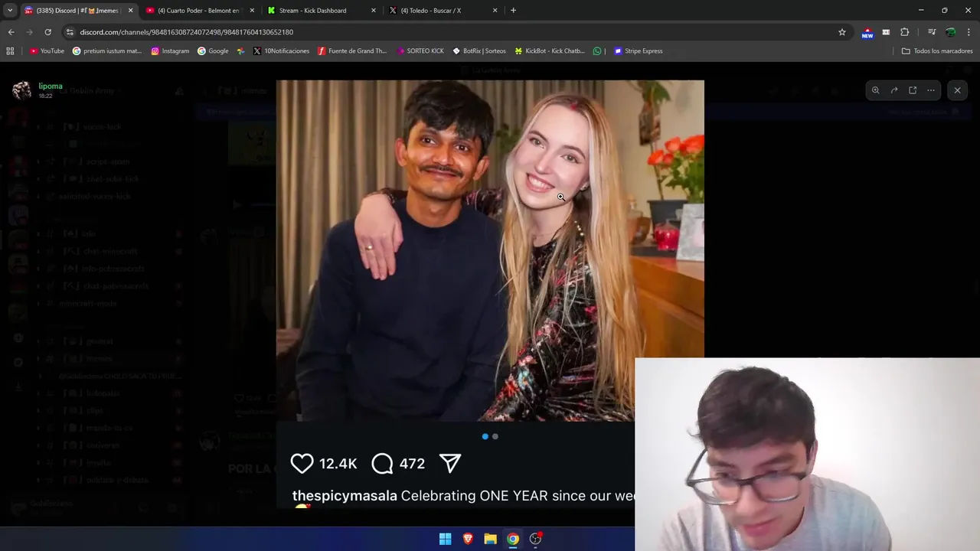Viewport: 980px width, 551px height.
Task: Go back to the previous page
Action: point(11,32)
